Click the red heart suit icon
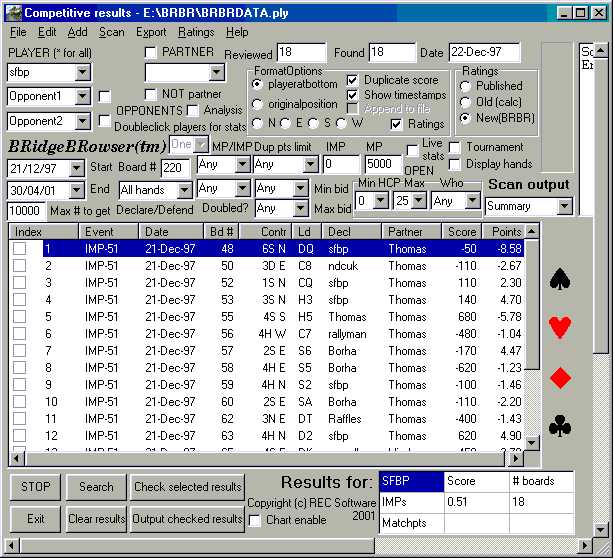 click(560, 327)
